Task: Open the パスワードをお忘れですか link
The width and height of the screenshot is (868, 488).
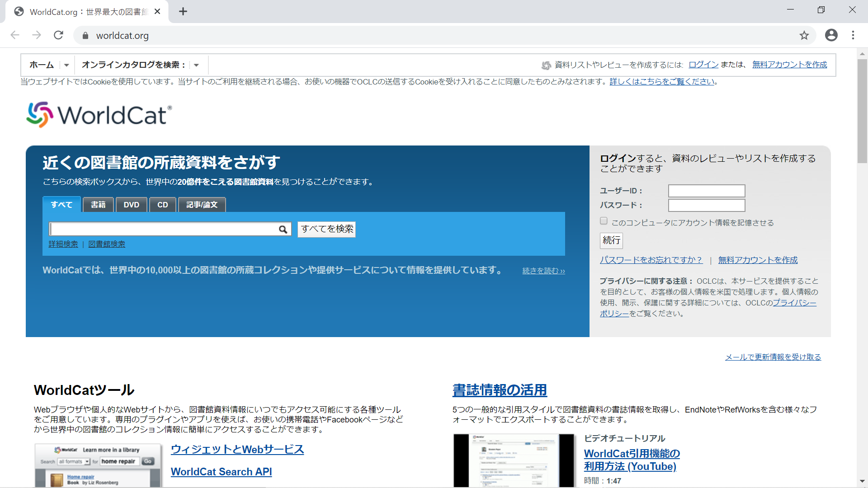Action: click(651, 260)
